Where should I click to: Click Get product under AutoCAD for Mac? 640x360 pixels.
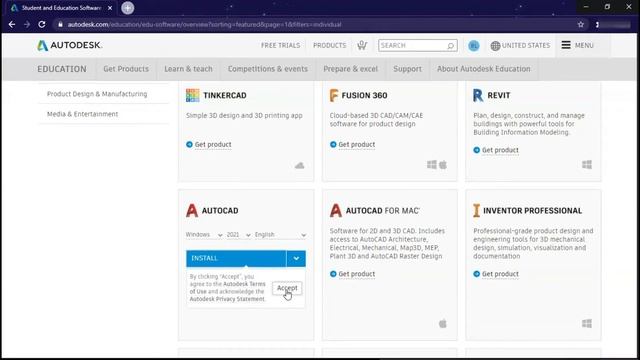357,274
